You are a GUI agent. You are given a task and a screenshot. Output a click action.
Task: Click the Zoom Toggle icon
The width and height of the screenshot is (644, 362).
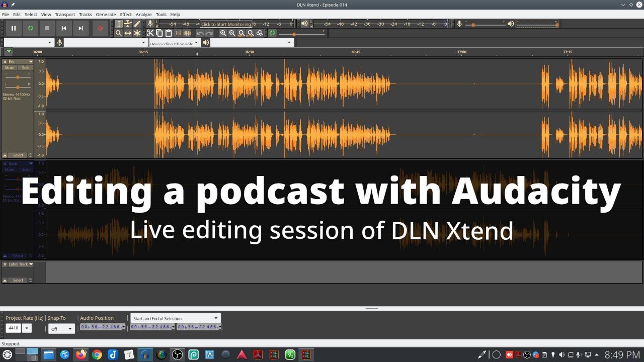click(260, 33)
